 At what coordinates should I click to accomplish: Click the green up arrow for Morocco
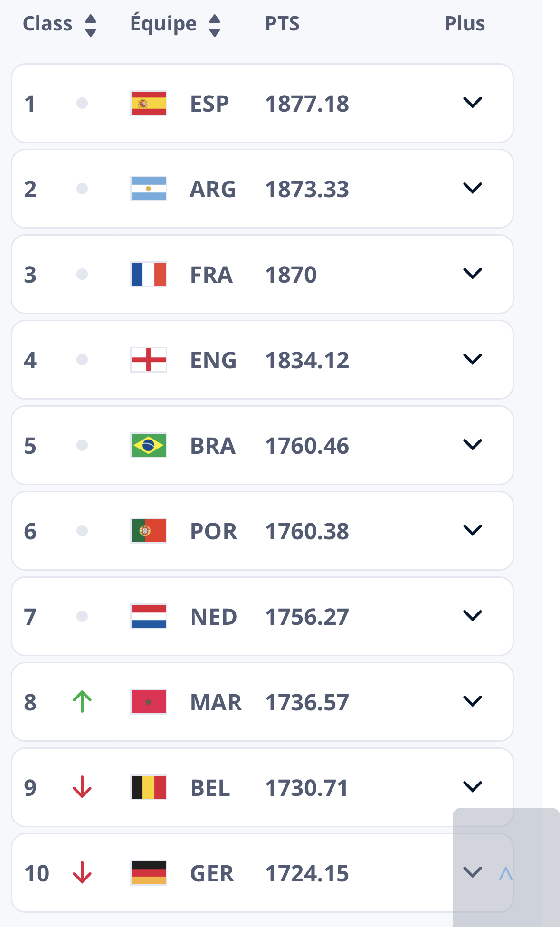coord(82,701)
